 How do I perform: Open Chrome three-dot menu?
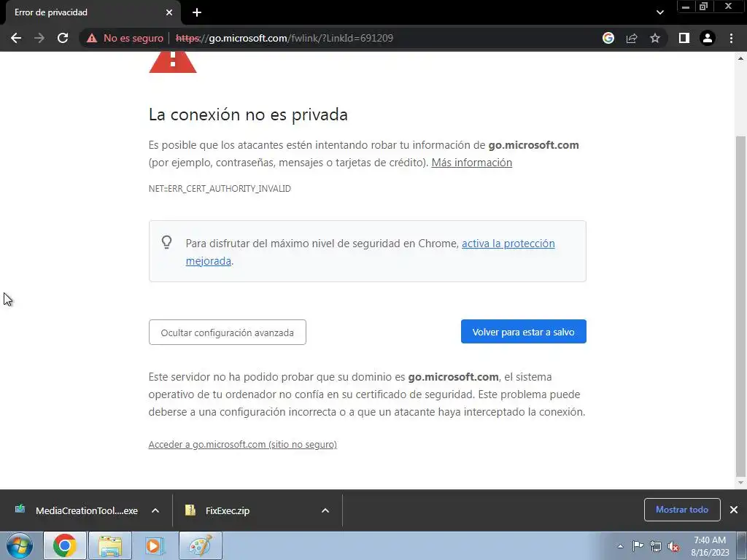pyautogui.click(x=731, y=38)
